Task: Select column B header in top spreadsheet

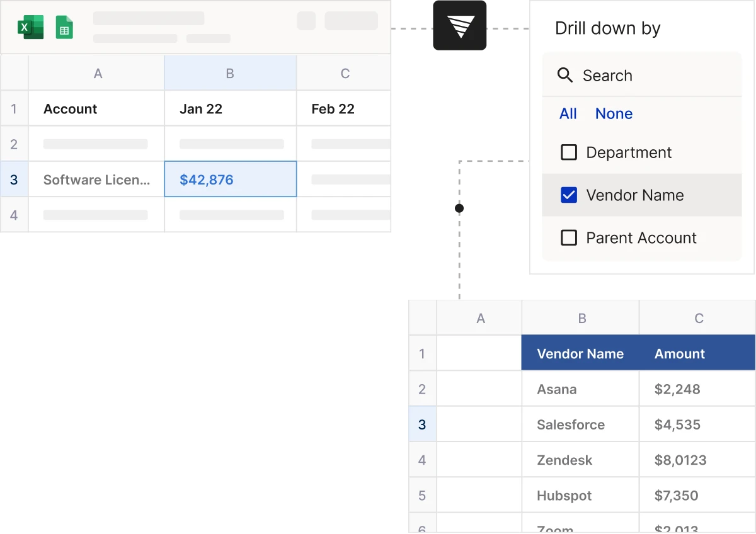Action: tap(230, 72)
